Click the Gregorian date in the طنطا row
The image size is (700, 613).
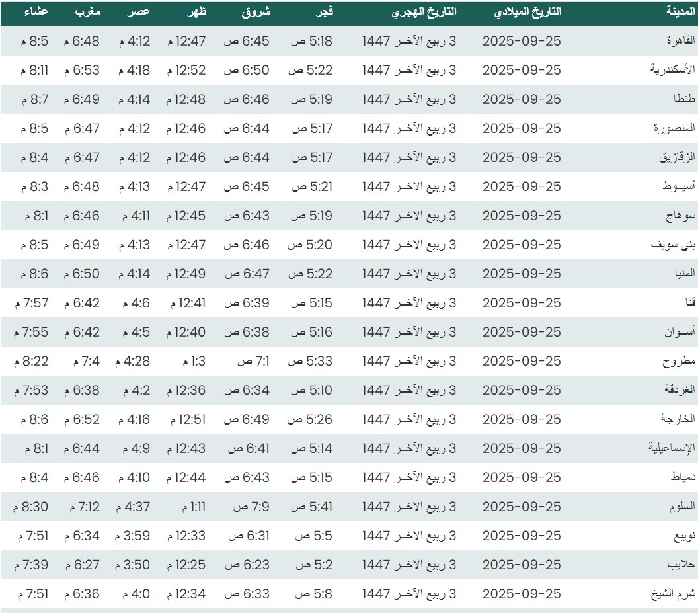[521, 99]
